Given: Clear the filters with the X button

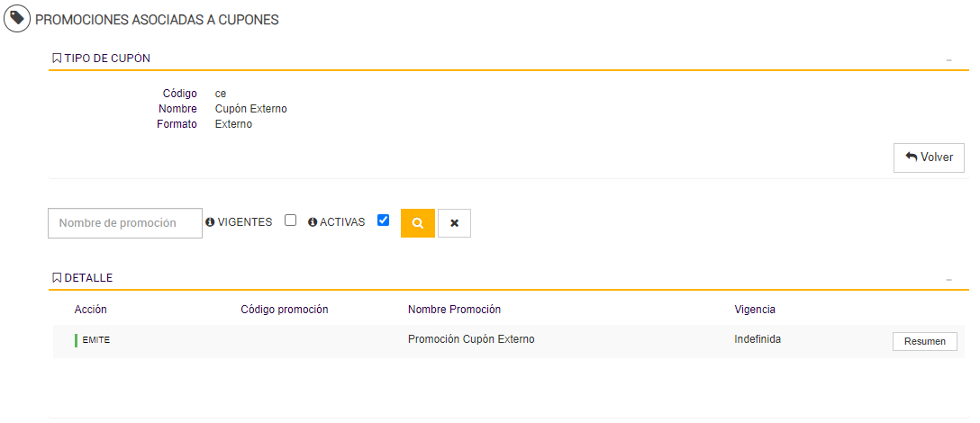Looking at the screenshot, I should (454, 223).
